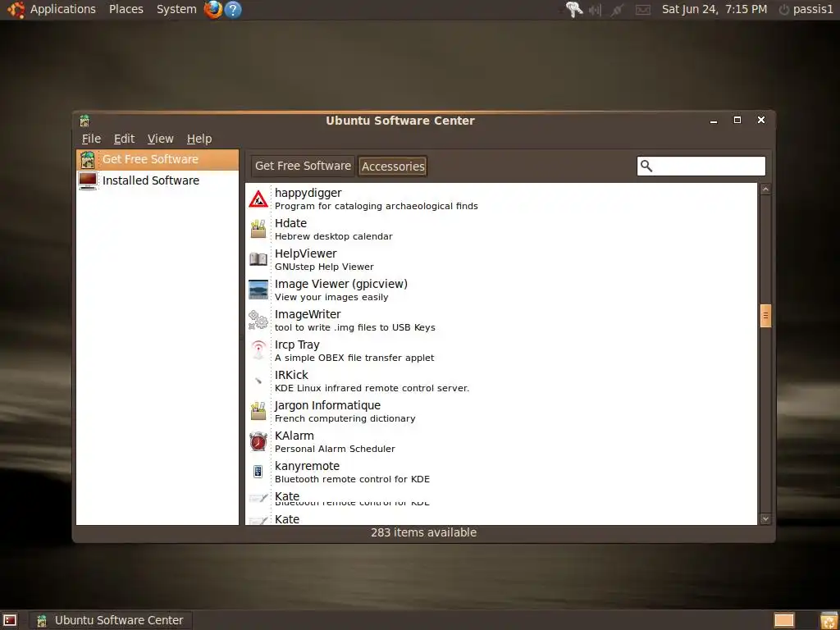Click the network status icon in tray
This screenshot has height=630, width=840.
pos(617,10)
